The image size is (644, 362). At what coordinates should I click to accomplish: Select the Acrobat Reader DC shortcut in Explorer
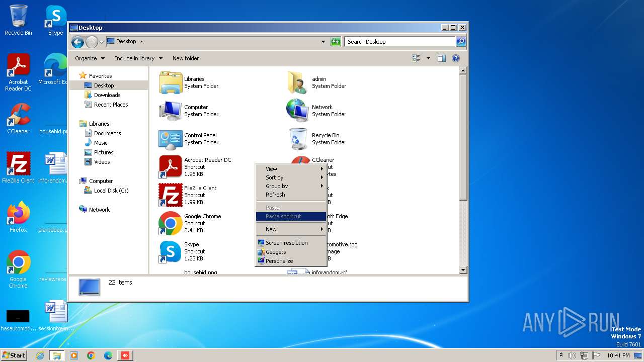[x=171, y=167]
